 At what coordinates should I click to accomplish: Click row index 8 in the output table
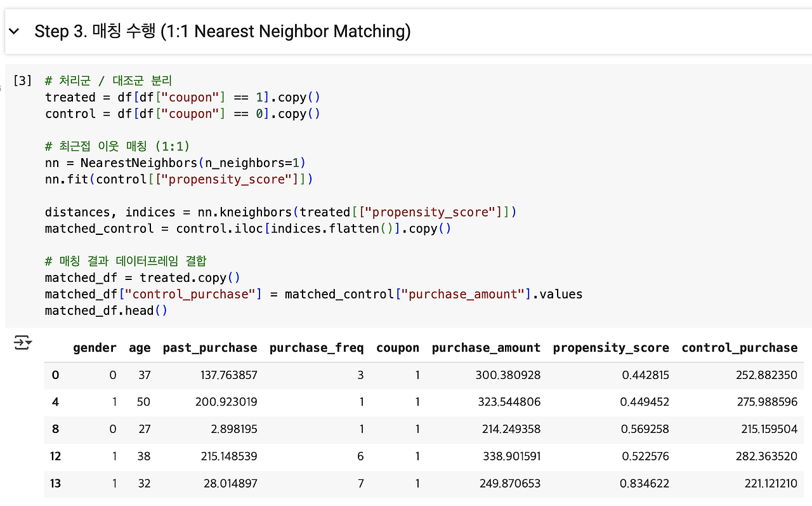55,429
